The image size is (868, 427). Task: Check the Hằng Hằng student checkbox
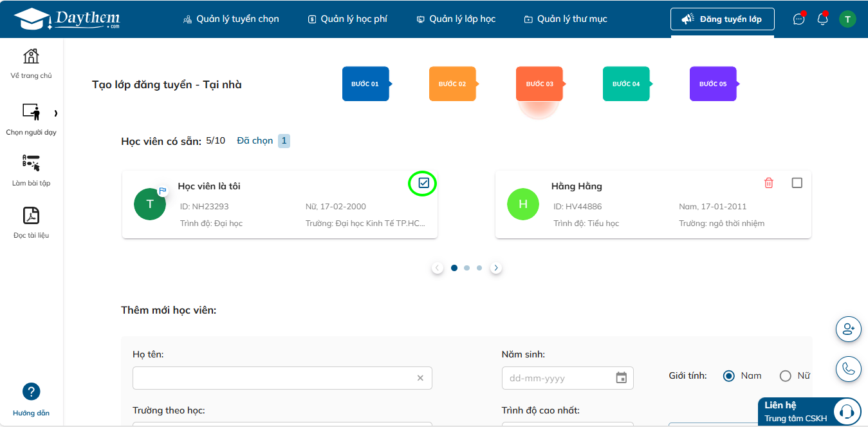tap(797, 183)
